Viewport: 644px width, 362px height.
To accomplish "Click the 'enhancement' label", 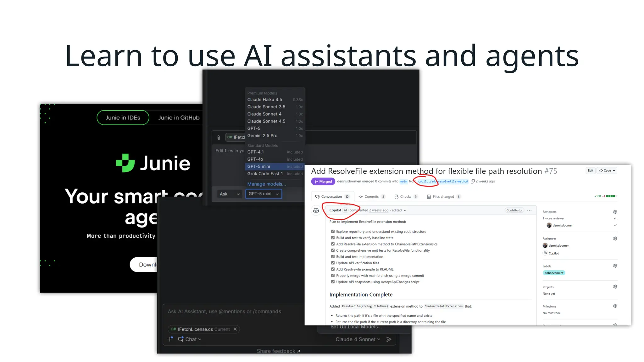I will [x=554, y=273].
